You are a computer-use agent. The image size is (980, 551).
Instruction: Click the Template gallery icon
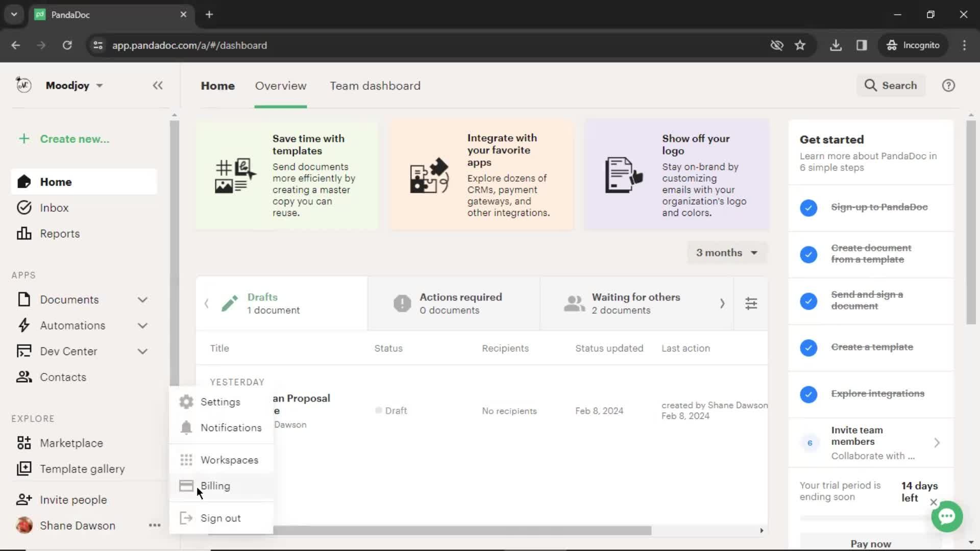(23, 469)
